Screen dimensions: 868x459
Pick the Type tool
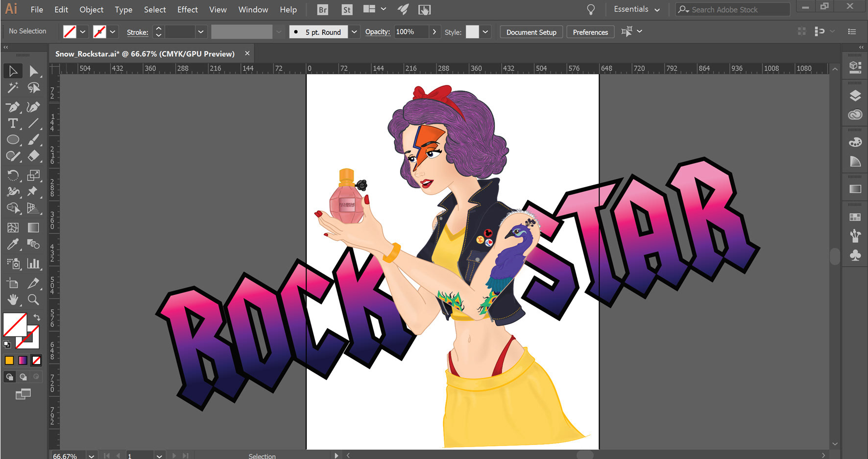pyautogui.click(x=13, y=123)
